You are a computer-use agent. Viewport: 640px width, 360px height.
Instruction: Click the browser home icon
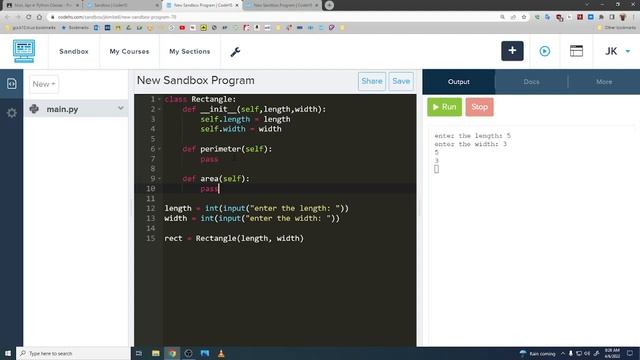coord(39,17)
